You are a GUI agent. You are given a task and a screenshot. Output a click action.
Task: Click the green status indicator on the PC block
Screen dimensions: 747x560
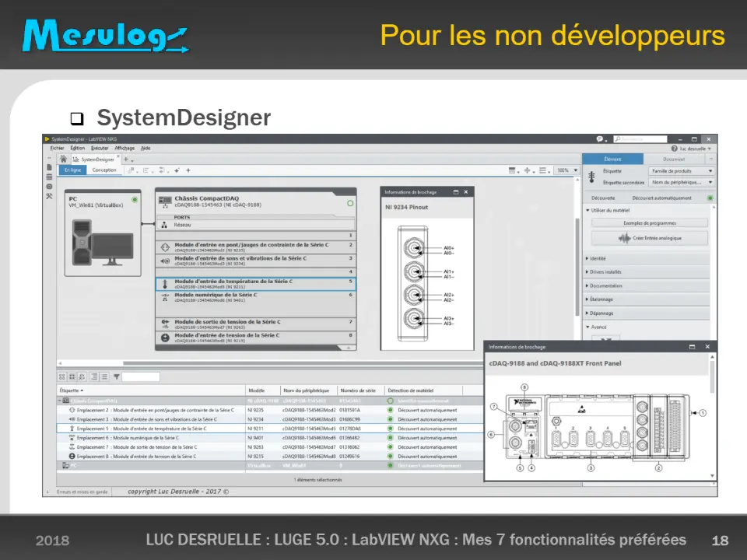(x=135, y=200)
